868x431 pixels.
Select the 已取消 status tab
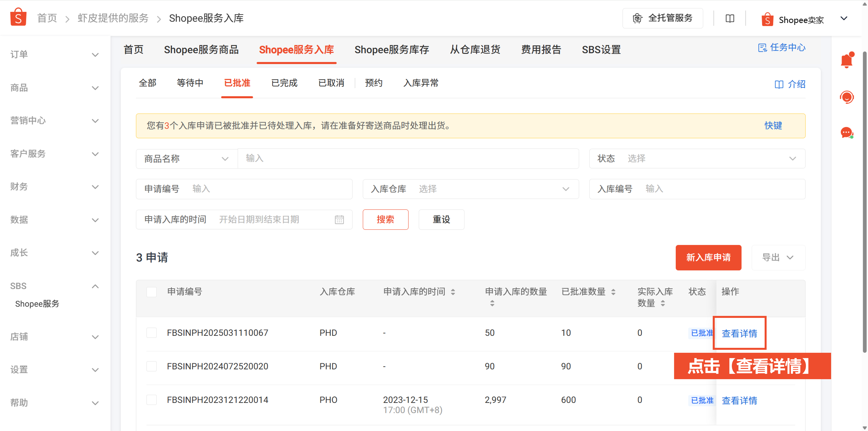[331, 83]
